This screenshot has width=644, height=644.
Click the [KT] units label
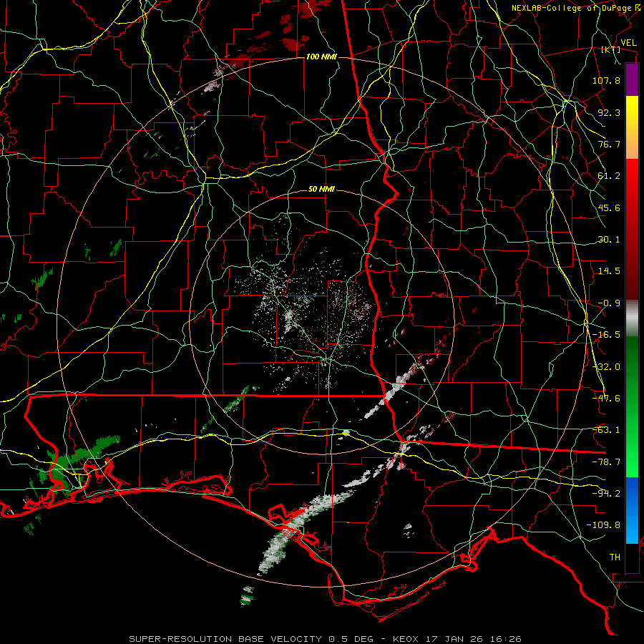pyautogui.click(x=610, y=50)
